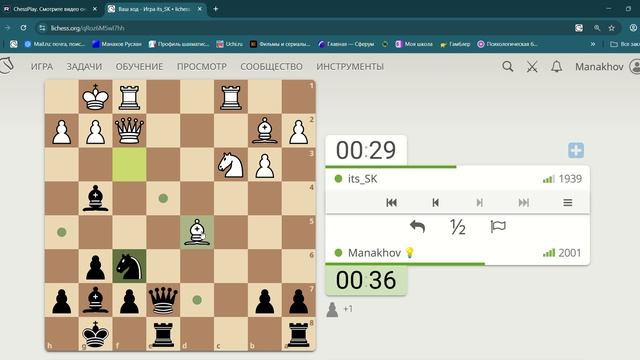Propose a takeback with the undo arrow
Image resolution: width=640 pixels, height=360 pixels.
pos(418,227)
